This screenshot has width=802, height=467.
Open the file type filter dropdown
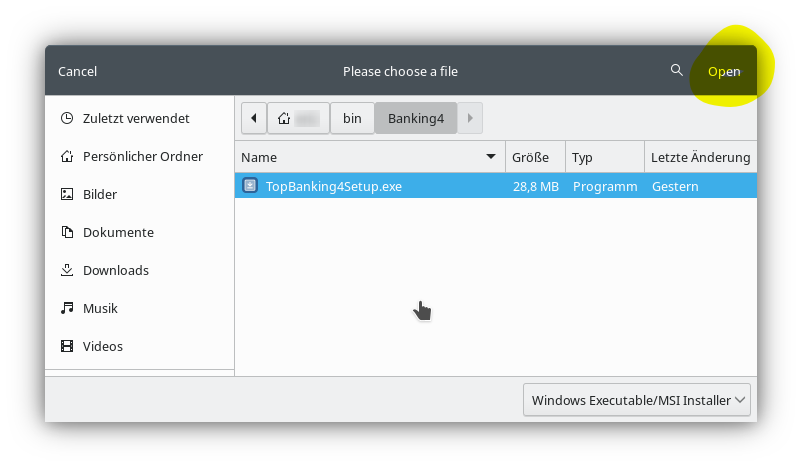click(x=636, y=400)
